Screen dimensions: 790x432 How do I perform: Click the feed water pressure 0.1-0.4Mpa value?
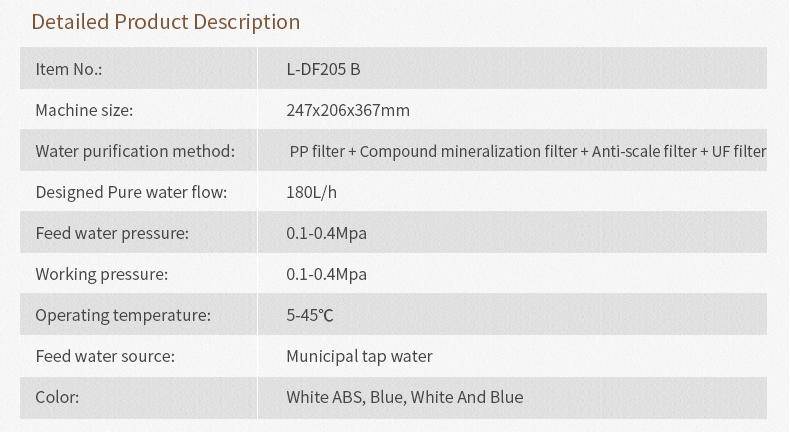326,233
